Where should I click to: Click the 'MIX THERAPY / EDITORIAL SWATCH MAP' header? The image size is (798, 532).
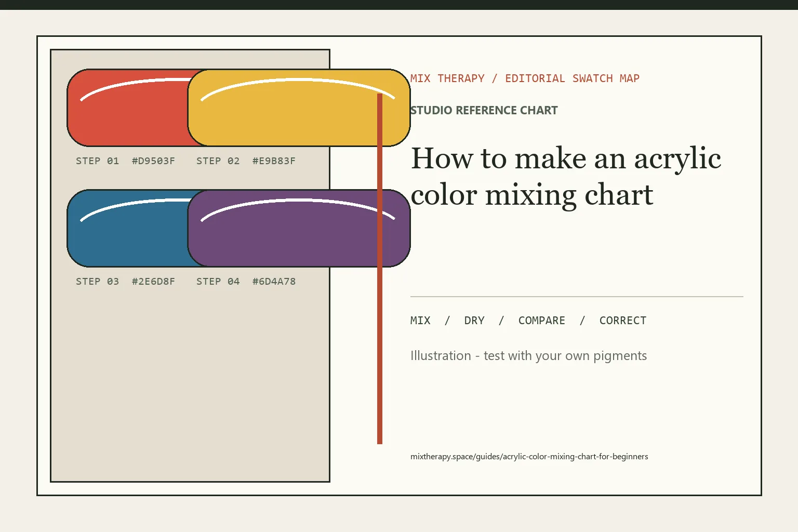(x=525, y=78)
